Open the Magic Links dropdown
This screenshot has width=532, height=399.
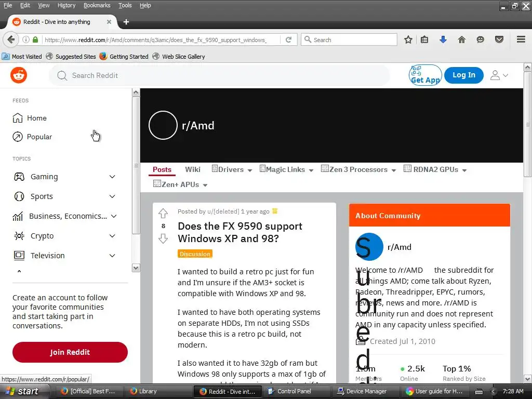(286, 169)
